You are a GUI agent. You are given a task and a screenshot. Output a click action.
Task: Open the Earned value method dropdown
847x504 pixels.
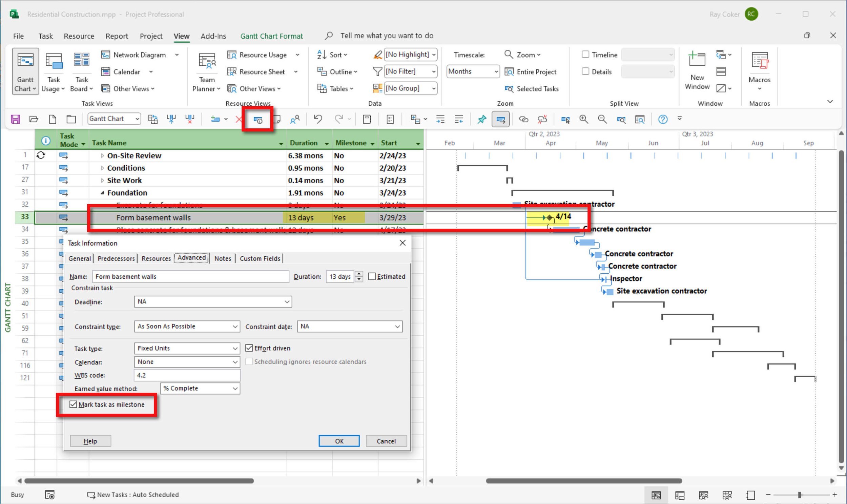tap(235, 388)
